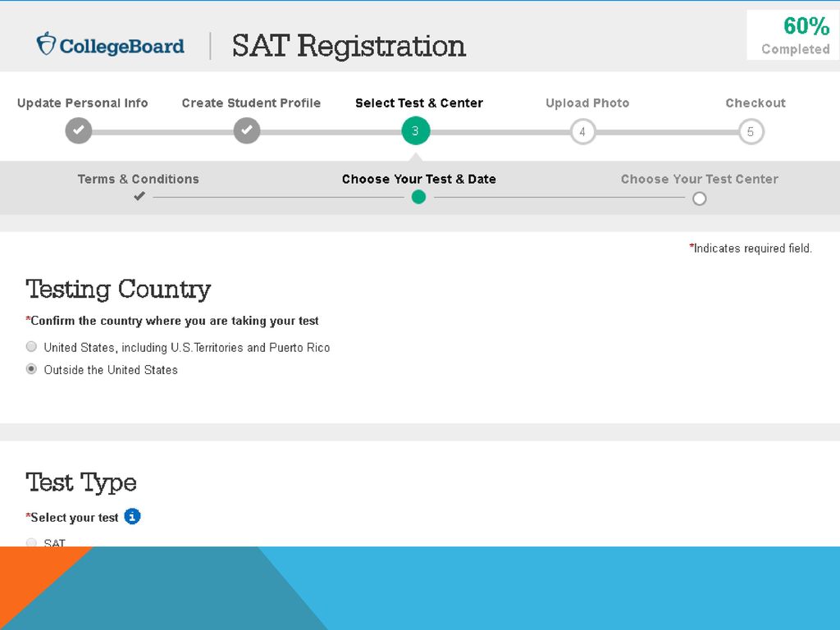Click the CollegeBoard acorn logo
Viewport: 840px width, 630px height.
point(46,43)
